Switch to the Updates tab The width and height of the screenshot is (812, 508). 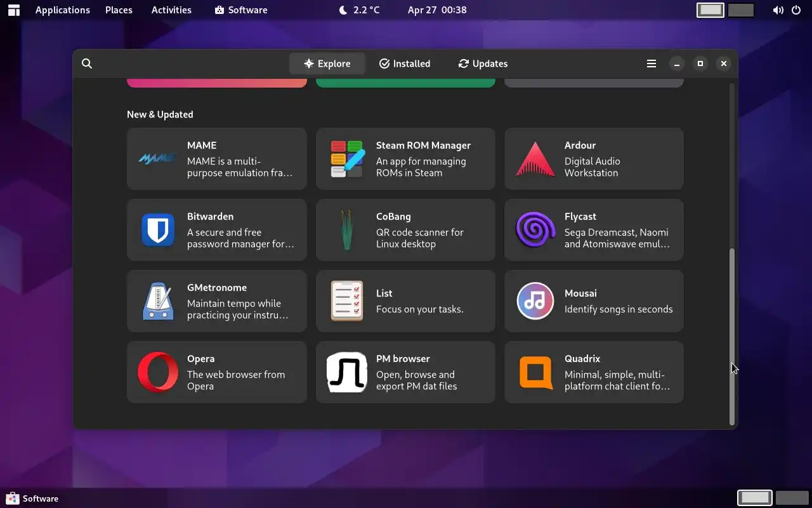tap(483, 63)
